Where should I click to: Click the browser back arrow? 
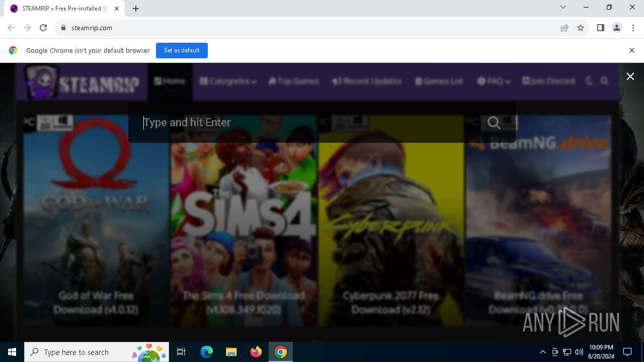11,28
